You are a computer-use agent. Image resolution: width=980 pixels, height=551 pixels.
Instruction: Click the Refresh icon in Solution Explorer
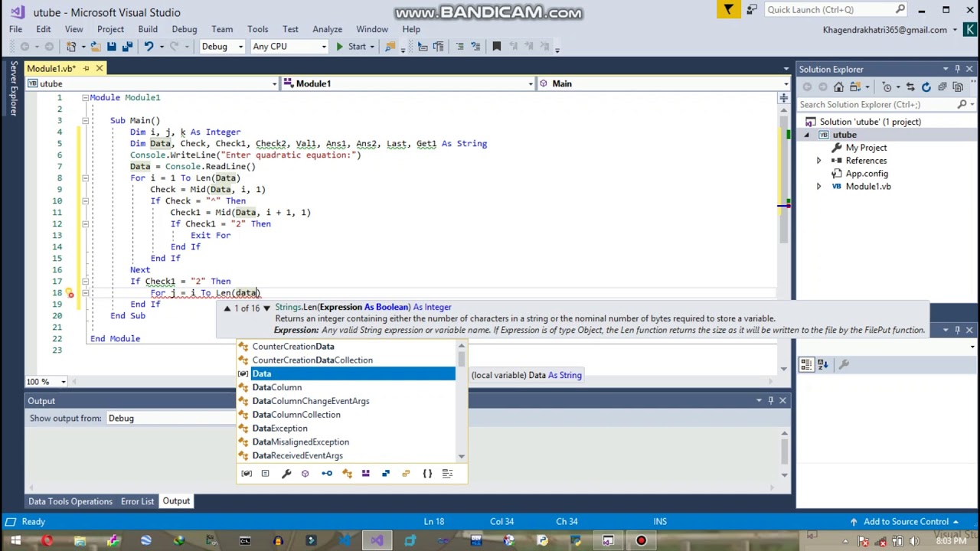(x=926, y=86)
